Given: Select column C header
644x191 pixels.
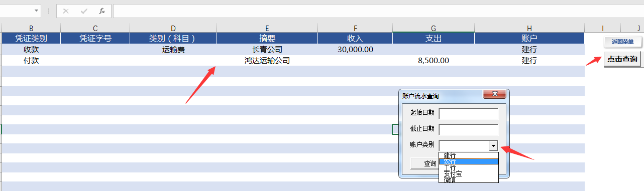Looking at the screenshot, I should click(95, 28).
